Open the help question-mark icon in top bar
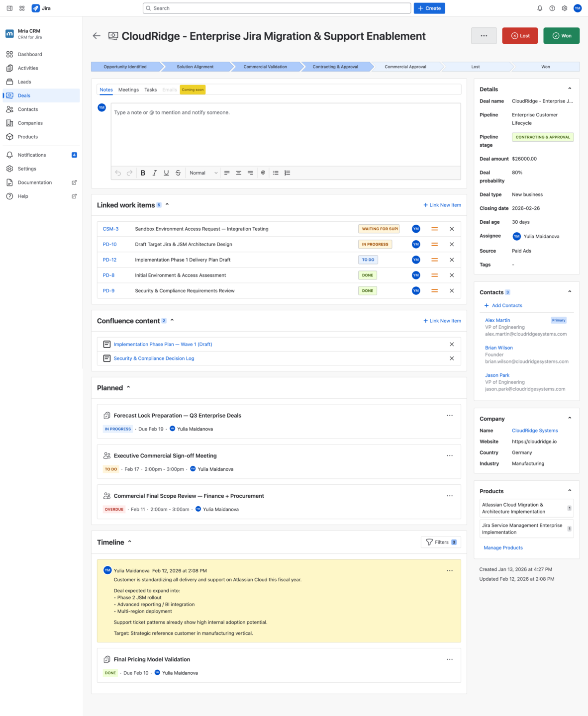The height and width of the screenshot is (716, 588). (x=552, y=8)
